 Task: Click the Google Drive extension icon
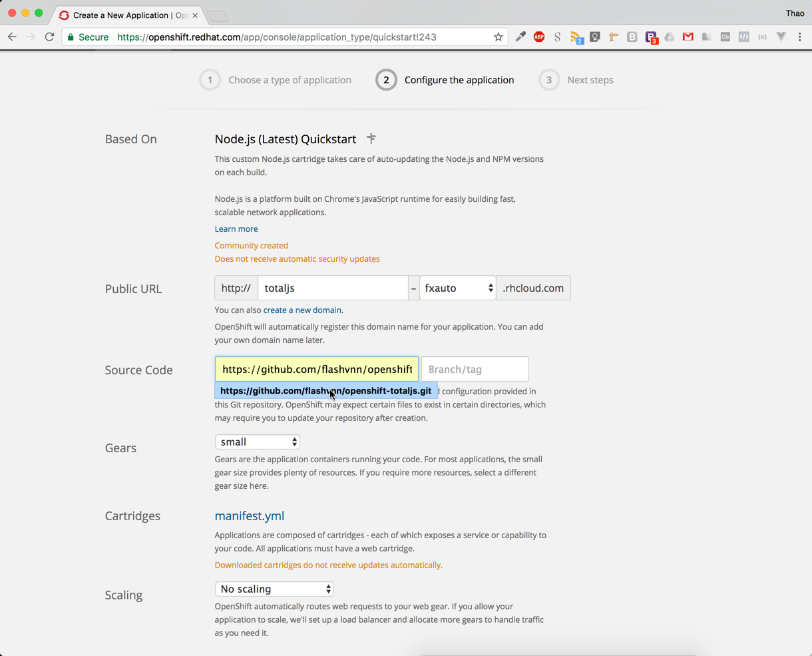670,37
